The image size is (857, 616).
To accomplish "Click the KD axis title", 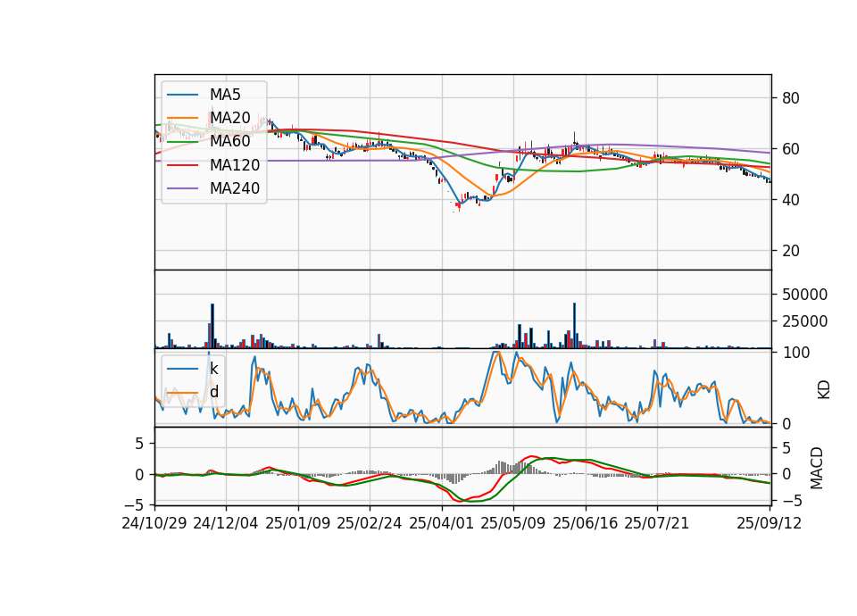I will pos(824,390).
